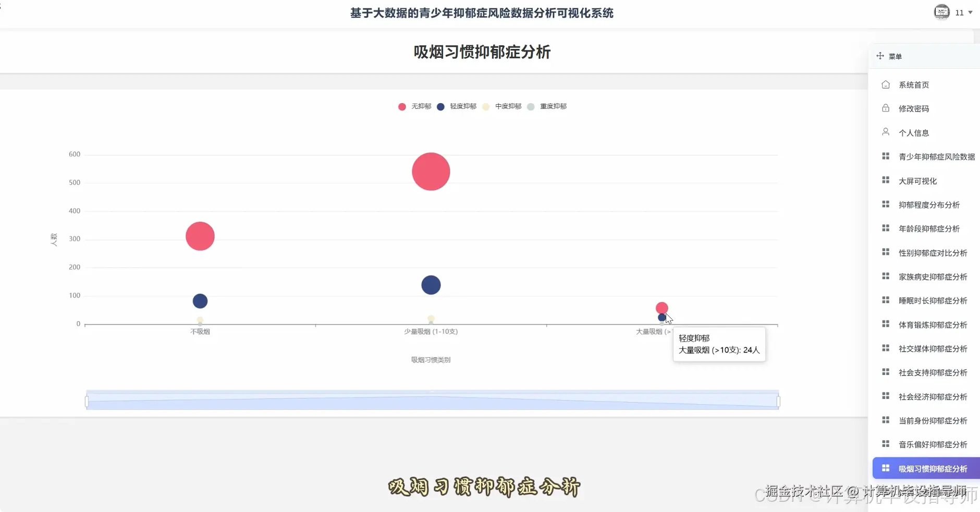Click the large red bubble over 少量吸烟

click(x=430, y=171)
